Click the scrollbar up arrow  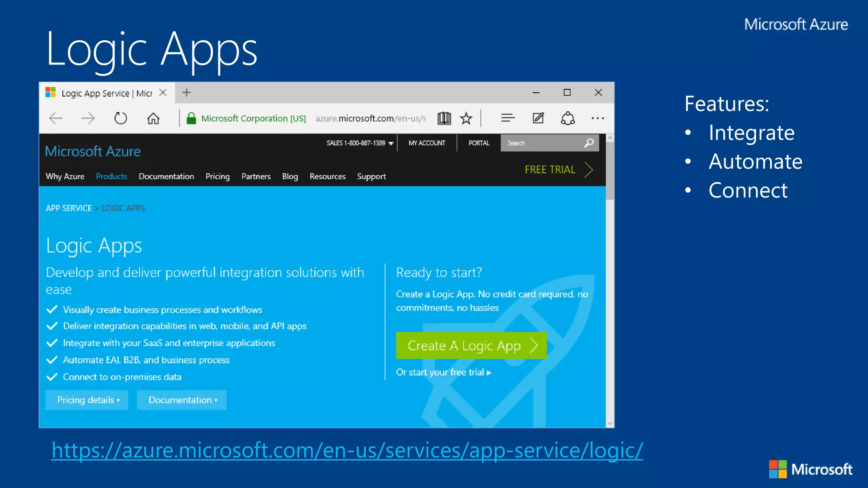coord(610,138)
